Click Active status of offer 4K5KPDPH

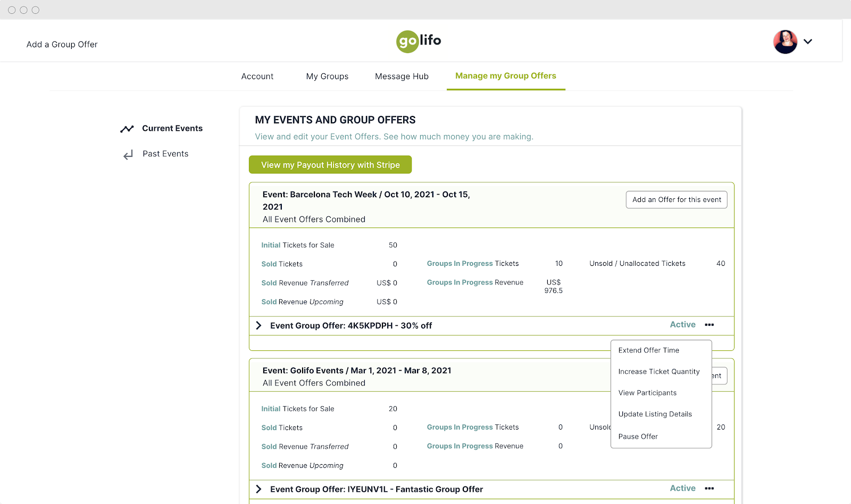[x=683, y=325]
